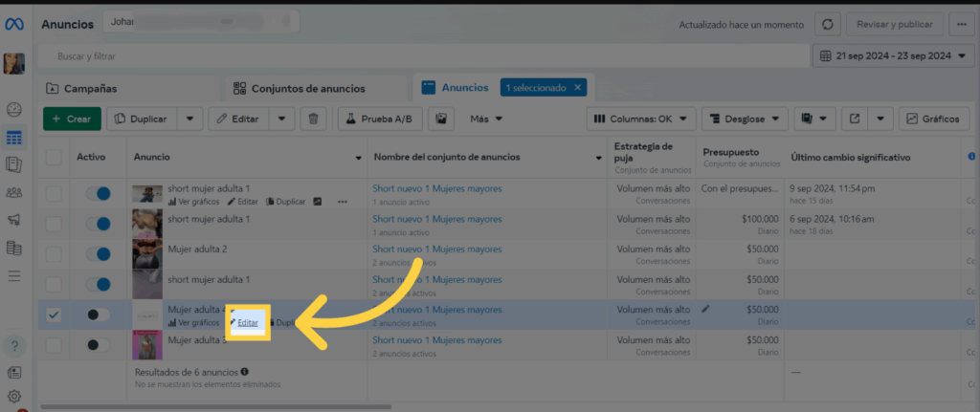
Task: Click the green Crear button
Action: click(x=71, y=119)
